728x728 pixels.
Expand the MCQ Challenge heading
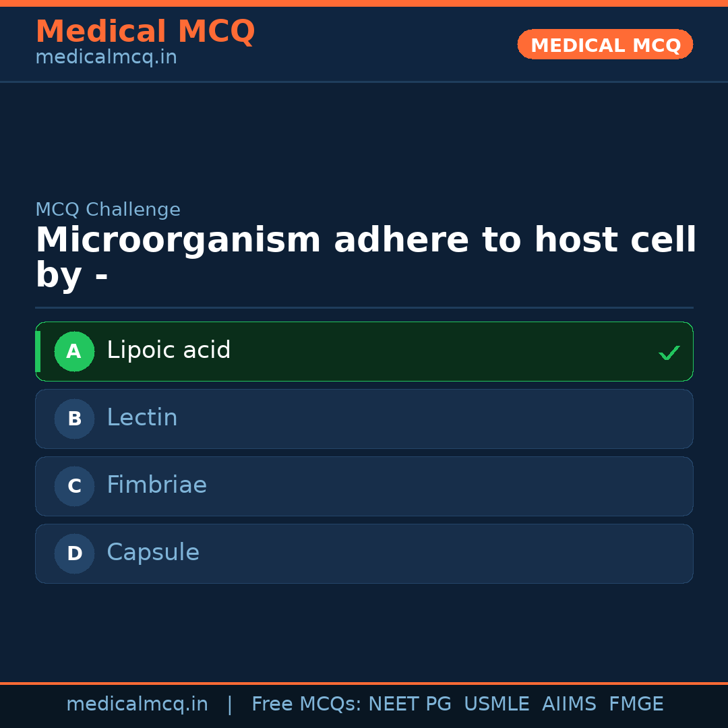pos(108,210)
